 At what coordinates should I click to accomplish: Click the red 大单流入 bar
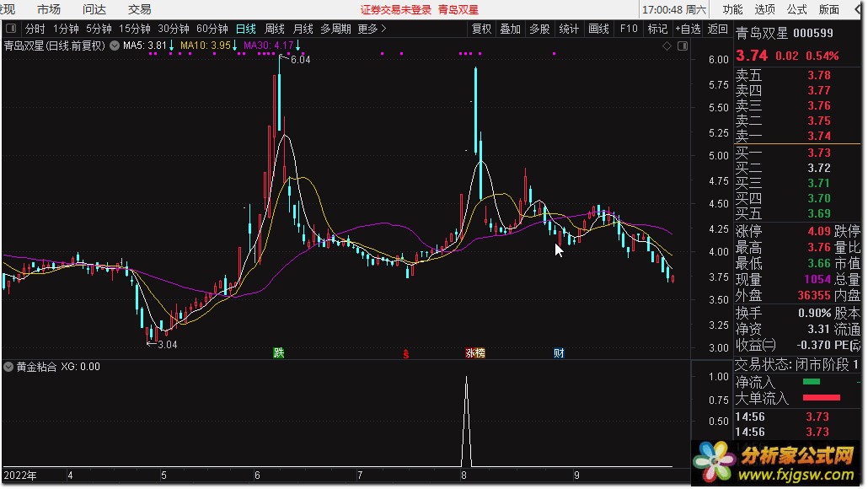tap(822, 398)
